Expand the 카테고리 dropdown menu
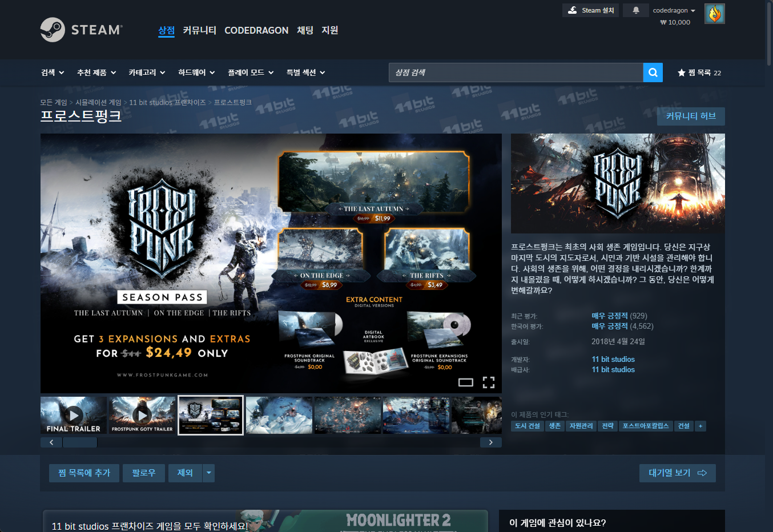773x532 pixels. click(147, 72)
